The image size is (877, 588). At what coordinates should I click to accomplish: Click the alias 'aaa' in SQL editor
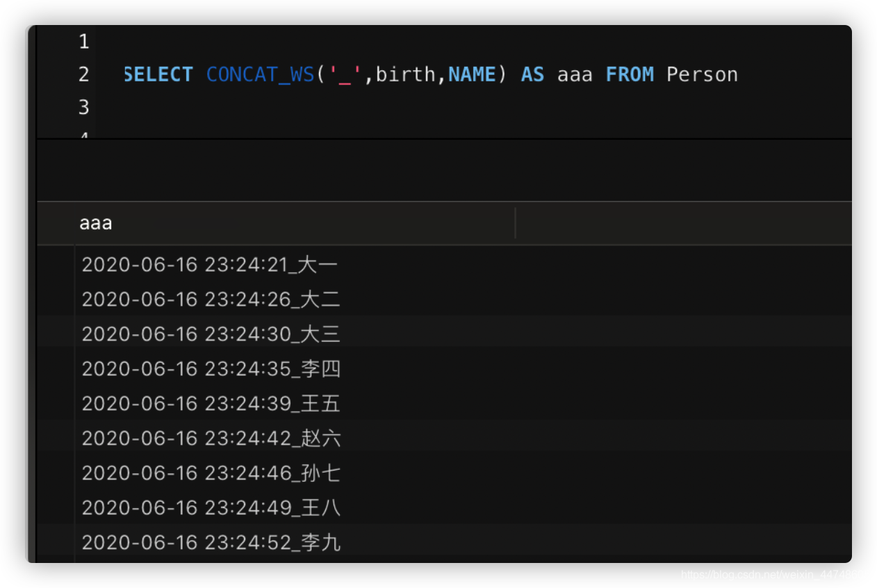pos(575,75)
